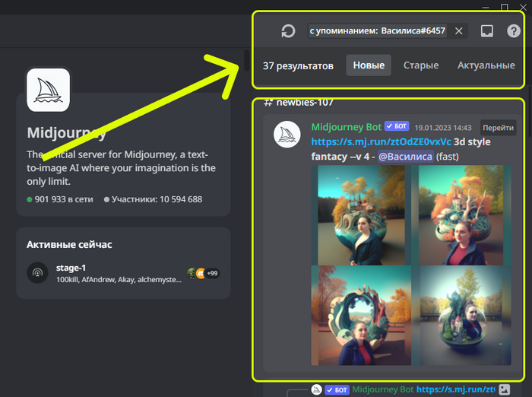Click the 19.01.2023 14:43 timestamp
The image size is (532, 397).
(443, 128)
